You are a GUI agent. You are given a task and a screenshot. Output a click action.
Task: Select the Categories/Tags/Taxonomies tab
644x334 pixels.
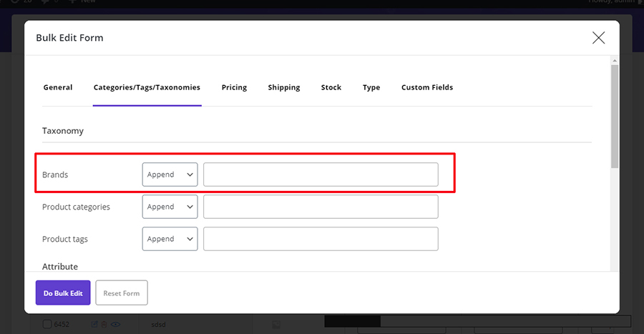click(x=147, y=87)
